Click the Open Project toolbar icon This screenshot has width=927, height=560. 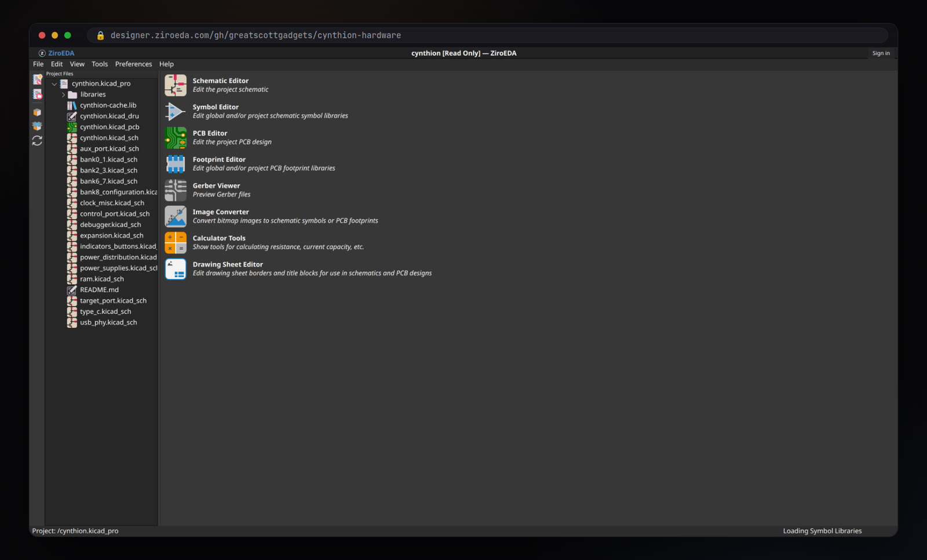point(38,94)
